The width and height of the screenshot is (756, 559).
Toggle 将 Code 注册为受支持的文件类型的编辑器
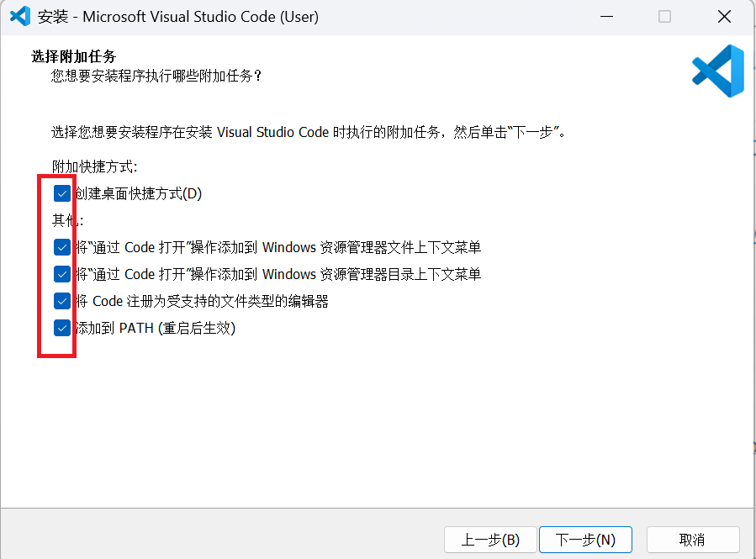pos(61,301)
